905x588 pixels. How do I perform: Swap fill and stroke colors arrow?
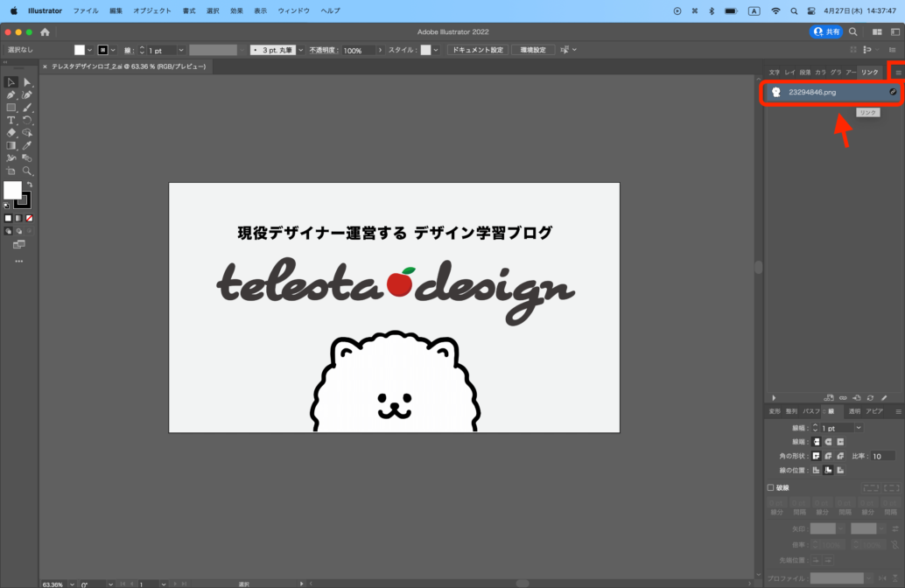[30, 185]
